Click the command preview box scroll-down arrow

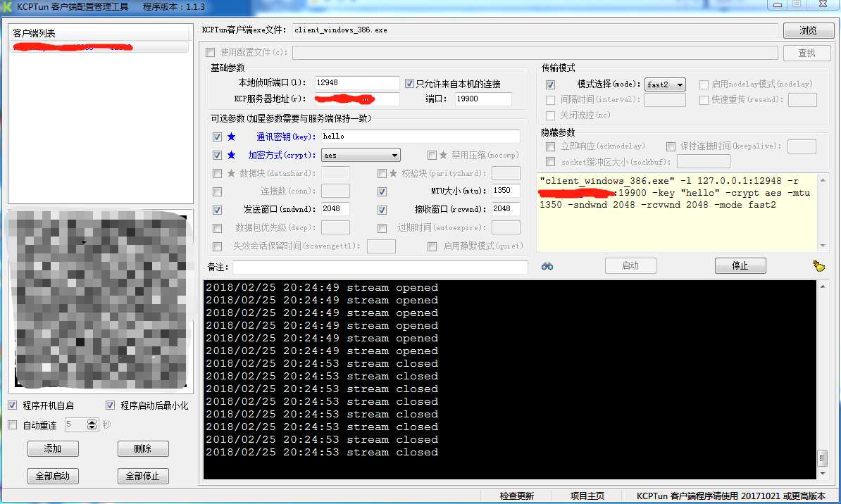(x=823, y=246)
